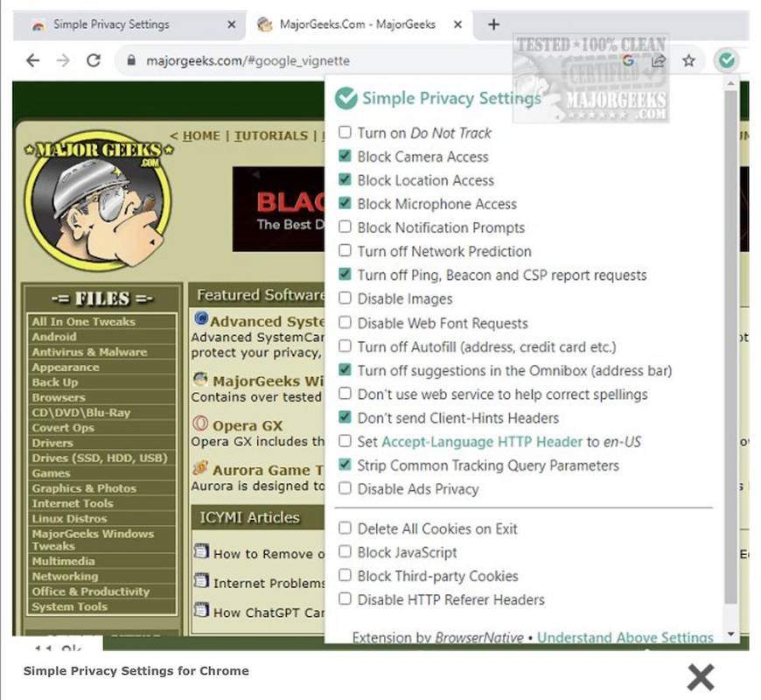Click the How ChatGPT article icon
The width and height of the screenshot is (761, 700).
[x=201, y=610]
